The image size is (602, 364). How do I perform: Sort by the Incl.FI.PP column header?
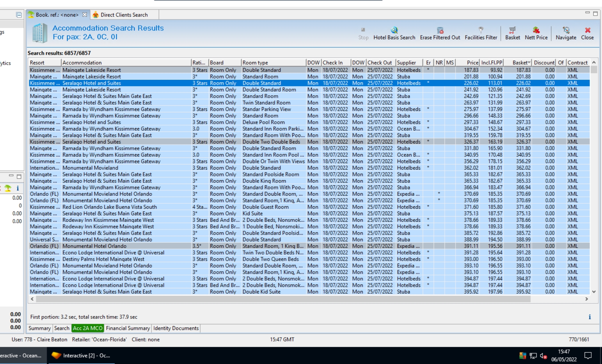pos(492,63)
